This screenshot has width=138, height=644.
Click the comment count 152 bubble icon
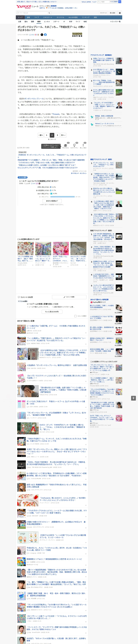(x=32, y=35)
